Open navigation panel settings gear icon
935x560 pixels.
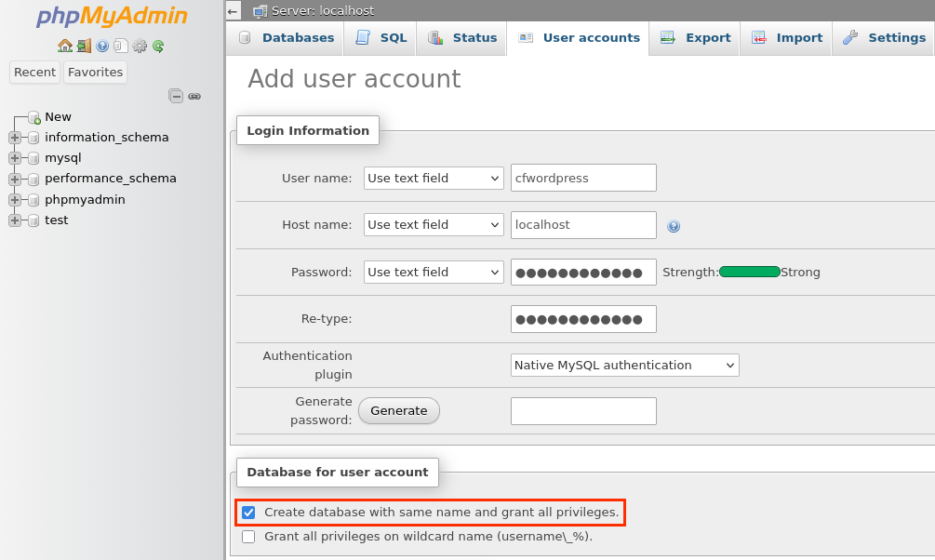(140, 46)
